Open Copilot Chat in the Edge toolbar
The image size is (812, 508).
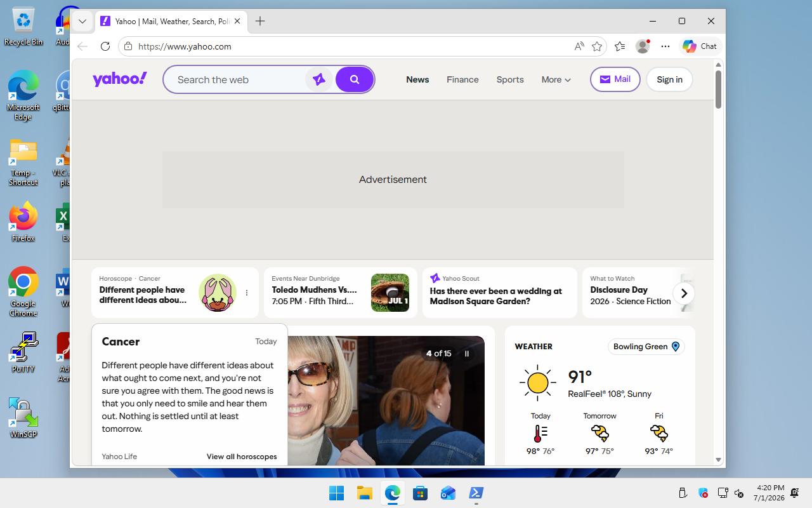pyautogui.click(x=700, y=46)
